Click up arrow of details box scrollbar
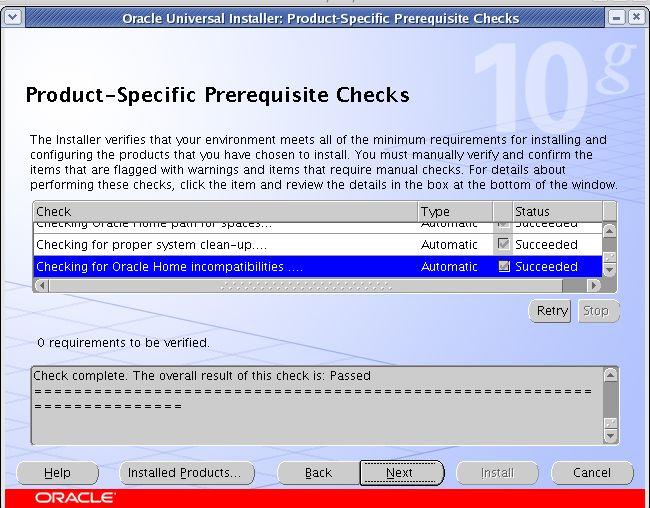Screen dimensions: 650x508 (x=611, y=375)
